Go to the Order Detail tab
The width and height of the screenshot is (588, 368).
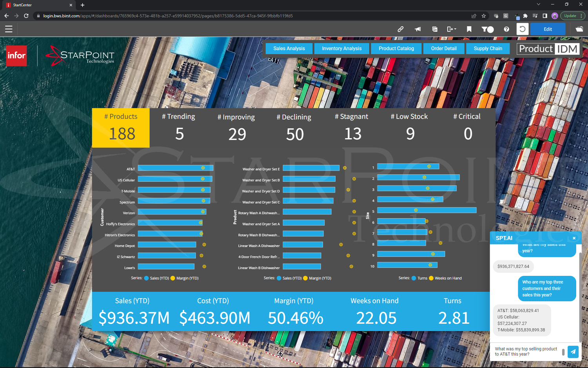(x=444, y=49)
